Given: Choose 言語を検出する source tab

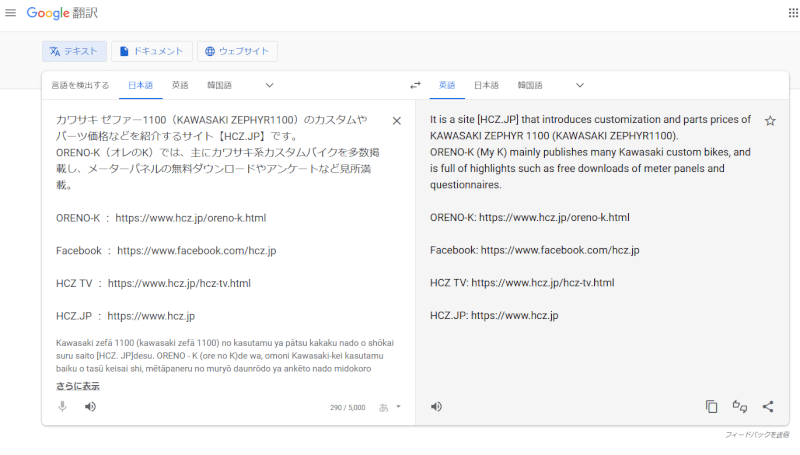Looking at the screenshot, I should [x=80, y=85].
